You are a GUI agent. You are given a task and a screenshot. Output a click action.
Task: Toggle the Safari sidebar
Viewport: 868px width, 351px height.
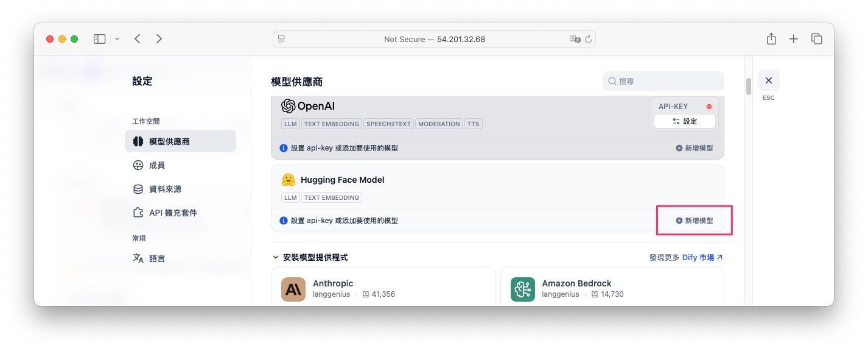click(x=100, y=39)
